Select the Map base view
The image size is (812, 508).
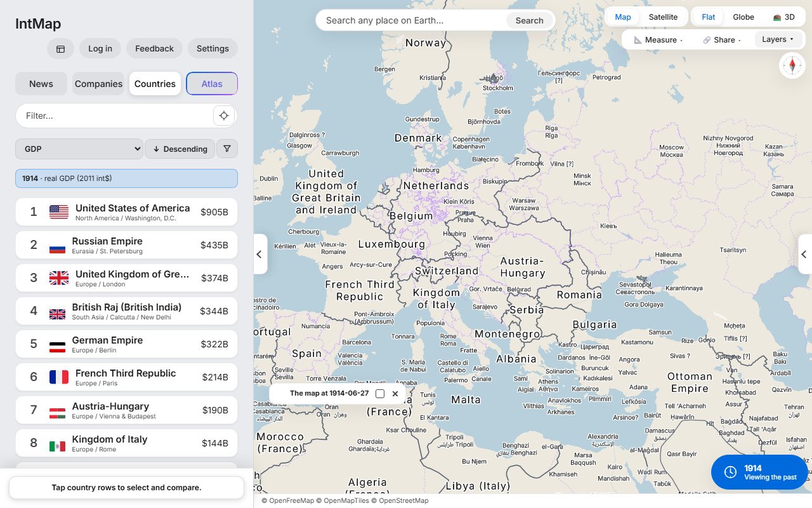[623, 17]
